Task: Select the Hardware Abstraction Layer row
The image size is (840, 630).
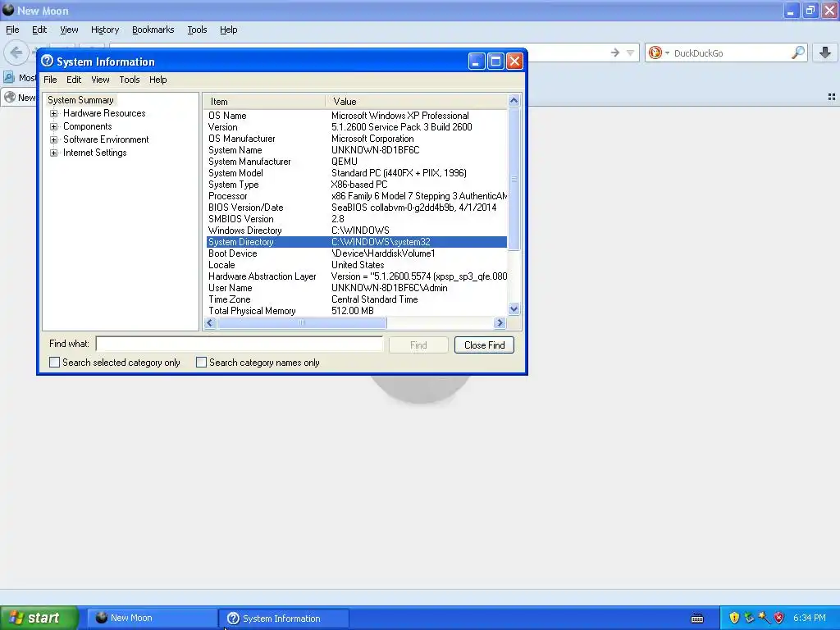Action: pos(356,276)
